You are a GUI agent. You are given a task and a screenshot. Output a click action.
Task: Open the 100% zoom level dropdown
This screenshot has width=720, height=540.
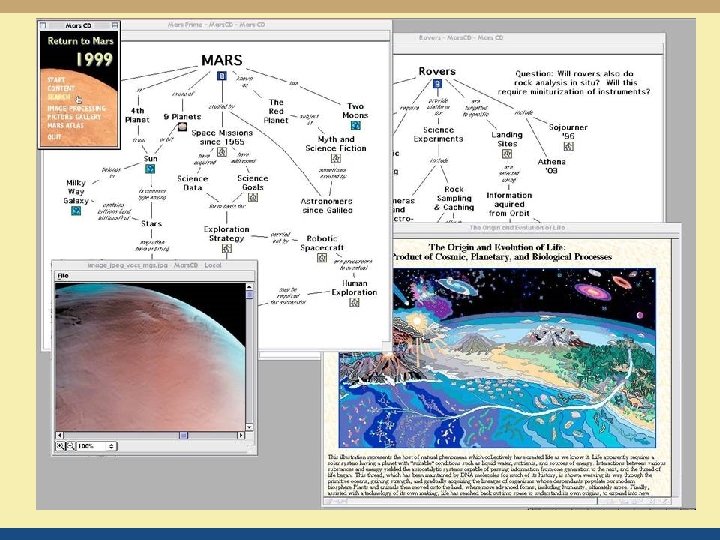tap(96, 446)
